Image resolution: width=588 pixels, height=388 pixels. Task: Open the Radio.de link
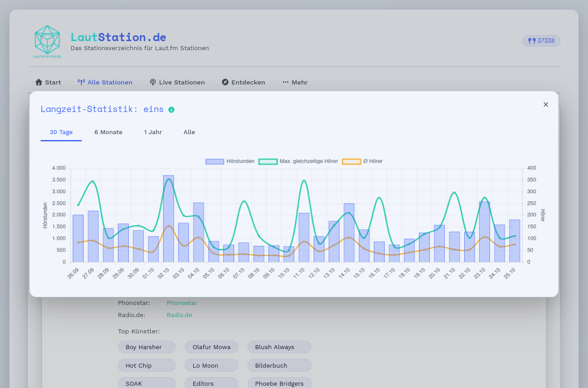179,315
